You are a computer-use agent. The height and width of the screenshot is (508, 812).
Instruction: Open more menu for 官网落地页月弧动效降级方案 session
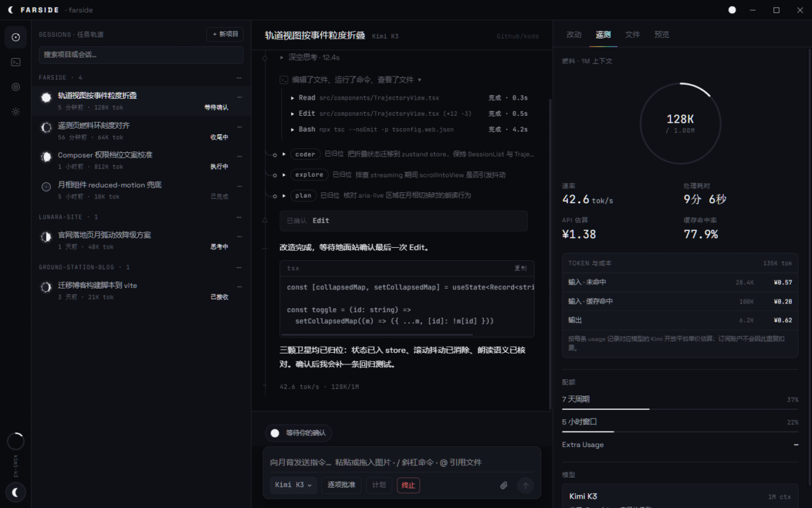click(239, 236)
